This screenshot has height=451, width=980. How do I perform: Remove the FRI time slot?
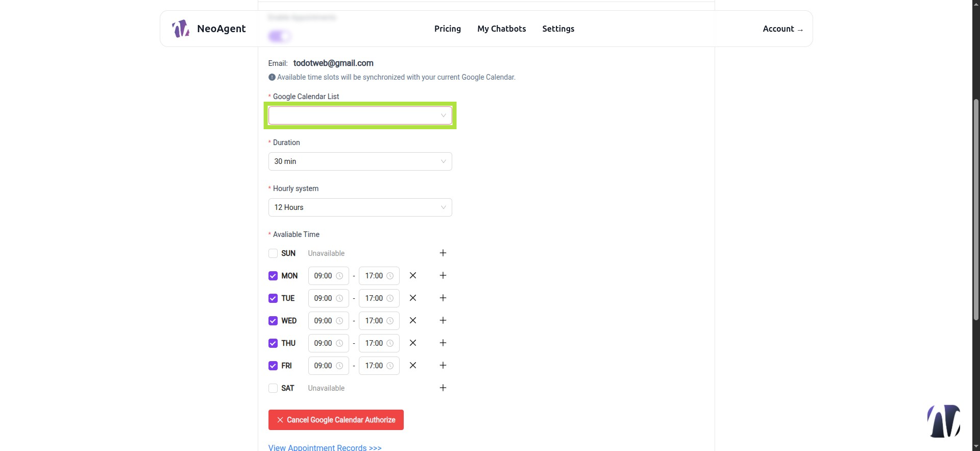pos(413,366)
